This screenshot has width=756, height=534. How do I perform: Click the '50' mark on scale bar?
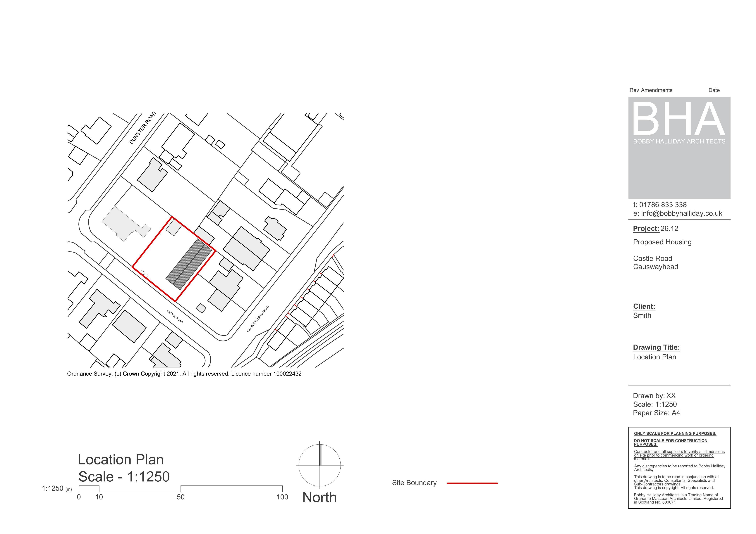[x=181, y=497]
